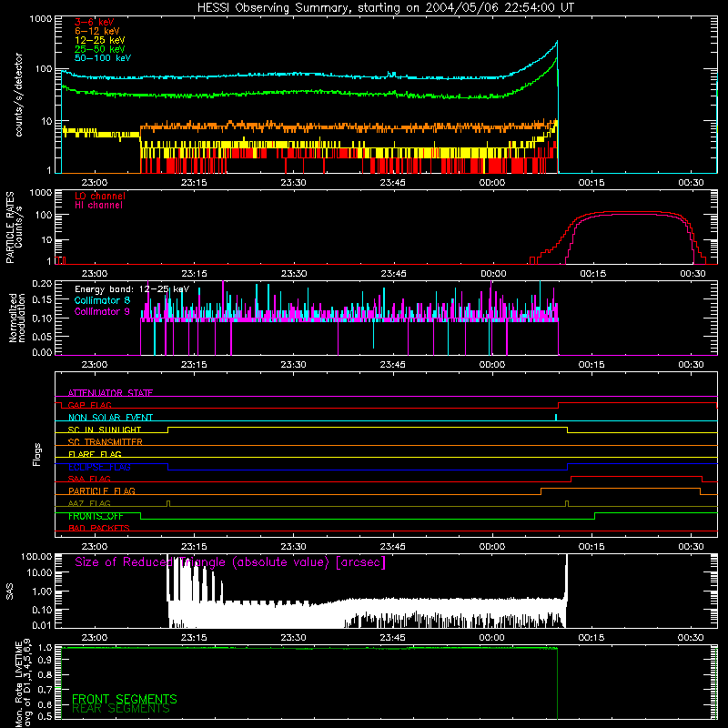Click the 0.5 livetime axis value
The height and width of the screenshot is (728, 728).
coord(45,716)
